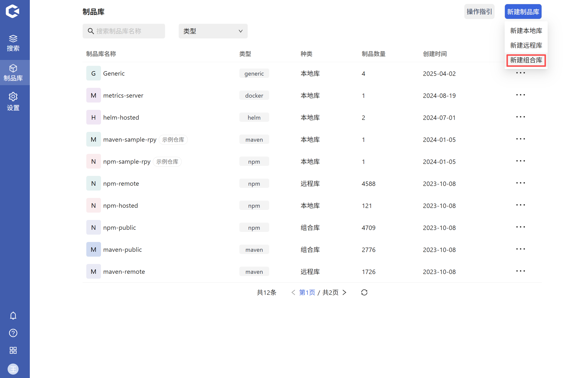This screenshot has height=378, width=588.
Task: Open the maven-public repository
Action: click(x=122, y=250)
